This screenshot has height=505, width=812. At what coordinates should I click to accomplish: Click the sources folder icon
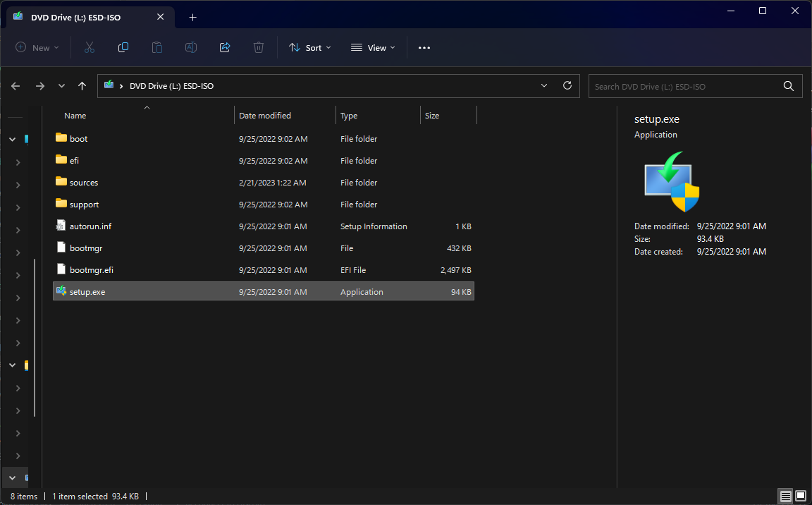61,181
